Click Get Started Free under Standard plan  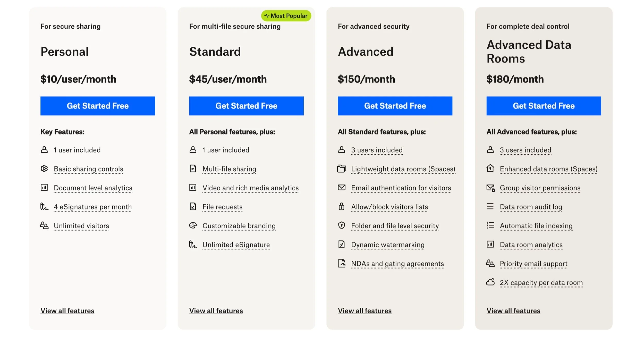246,106
